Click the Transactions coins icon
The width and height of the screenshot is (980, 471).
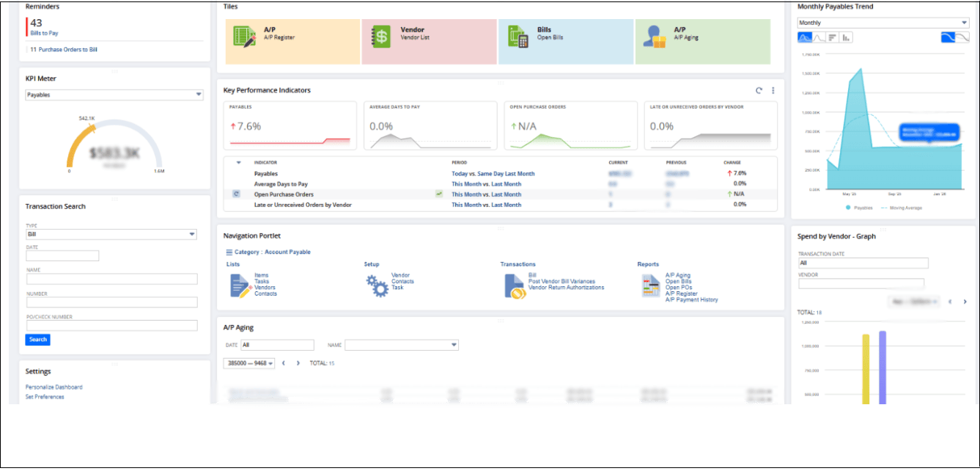515,285
